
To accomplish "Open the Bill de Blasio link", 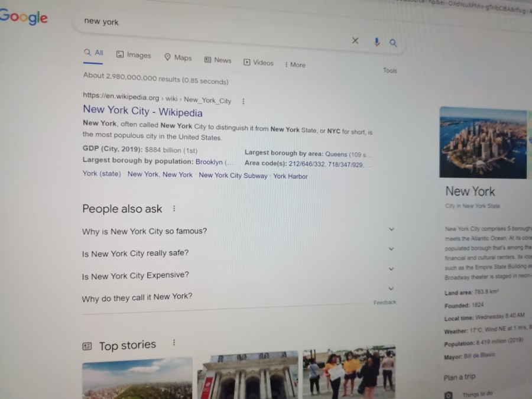I will 479,355.
